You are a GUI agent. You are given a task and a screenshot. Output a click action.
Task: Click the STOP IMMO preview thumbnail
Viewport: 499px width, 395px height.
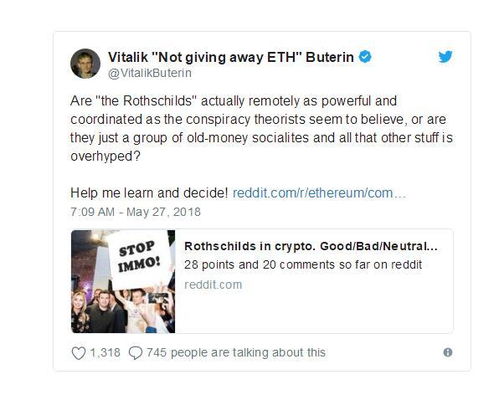click(x=123, y=281)
